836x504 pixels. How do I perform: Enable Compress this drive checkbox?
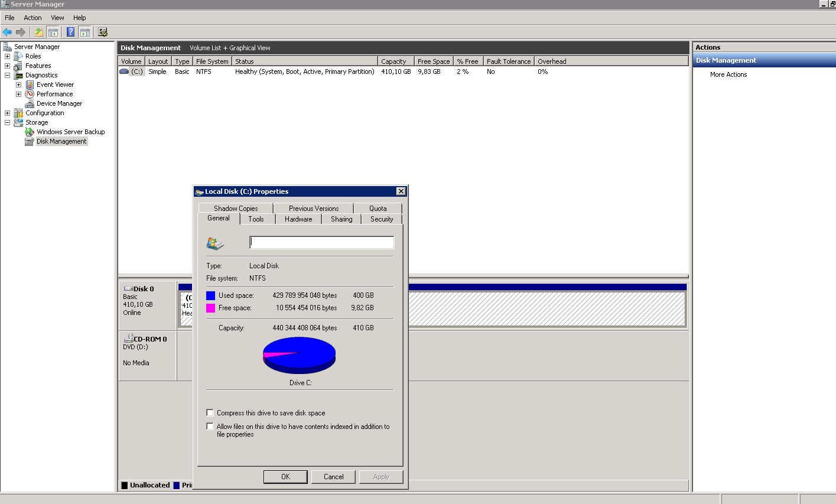point(210,413)
